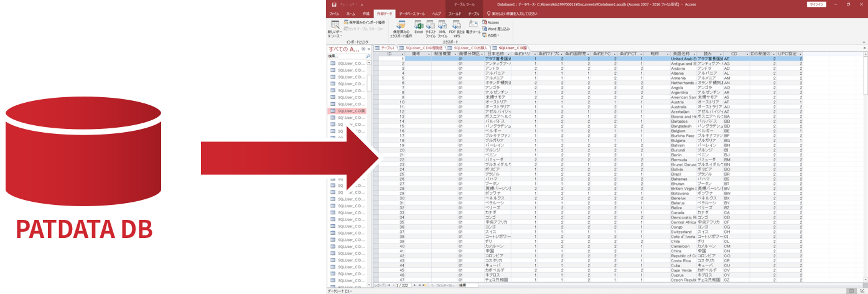Click the Save icon in quick access toolbar
Viewport: 868px width, 294px height.
point(334,4)
